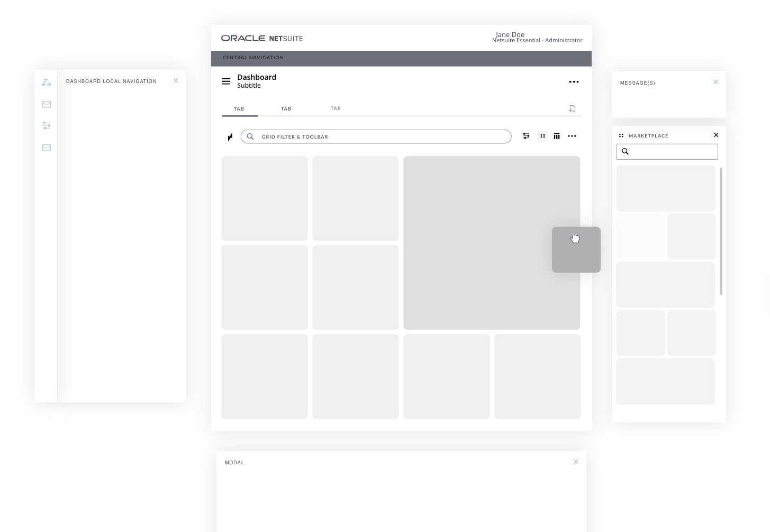Open the grid toolbar three-dots overflow menu
Screen dimensions: 770x532
point(572,136)
